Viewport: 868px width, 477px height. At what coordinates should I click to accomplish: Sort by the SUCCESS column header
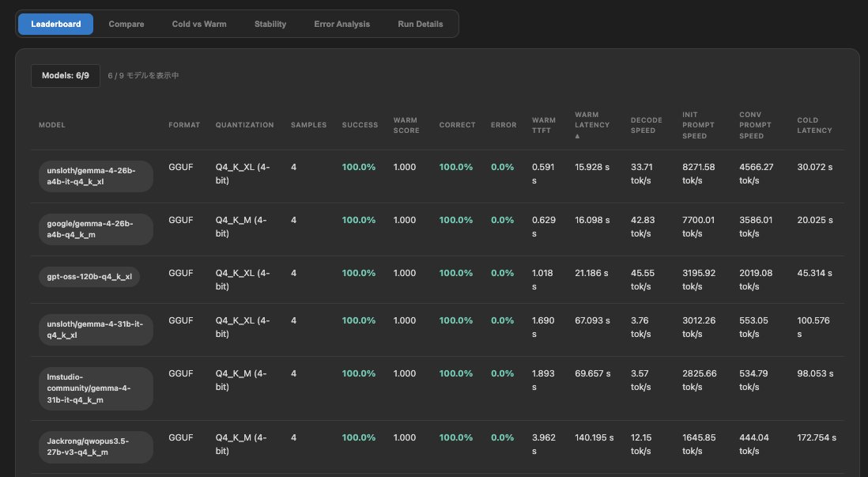coord(360,125)
